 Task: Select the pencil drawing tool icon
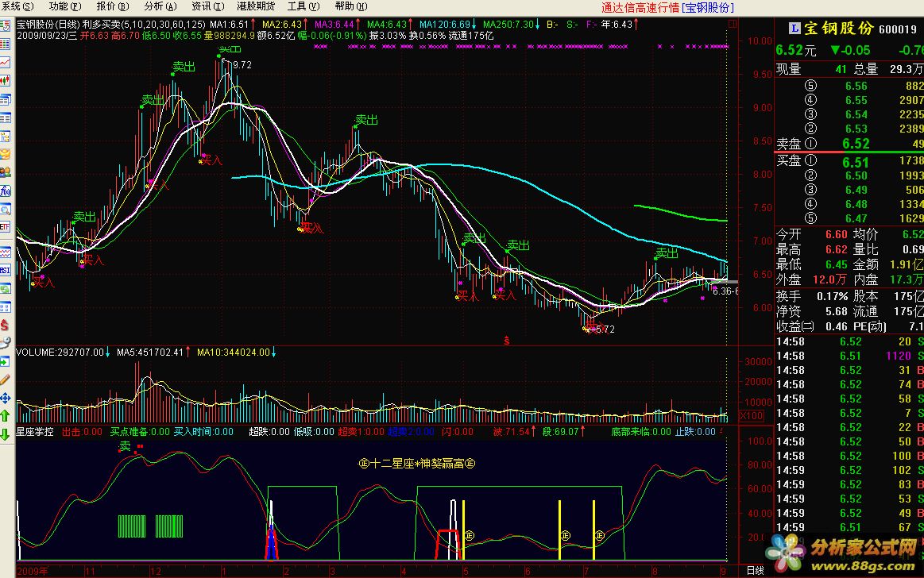click(x=5, y=380)
